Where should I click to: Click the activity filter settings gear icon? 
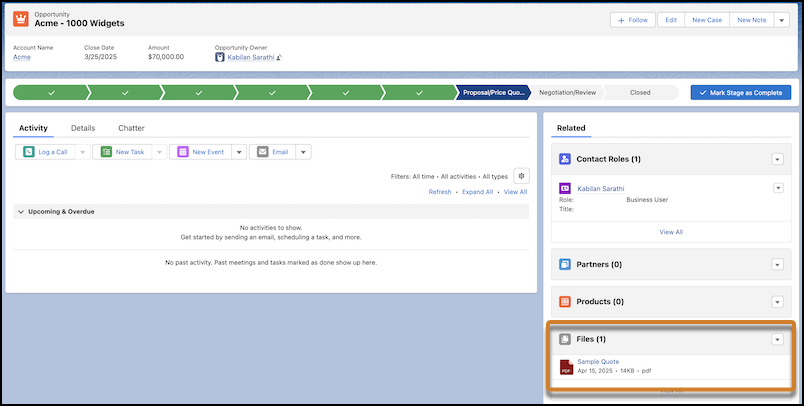pyautogui.click(x=520, y=175)
